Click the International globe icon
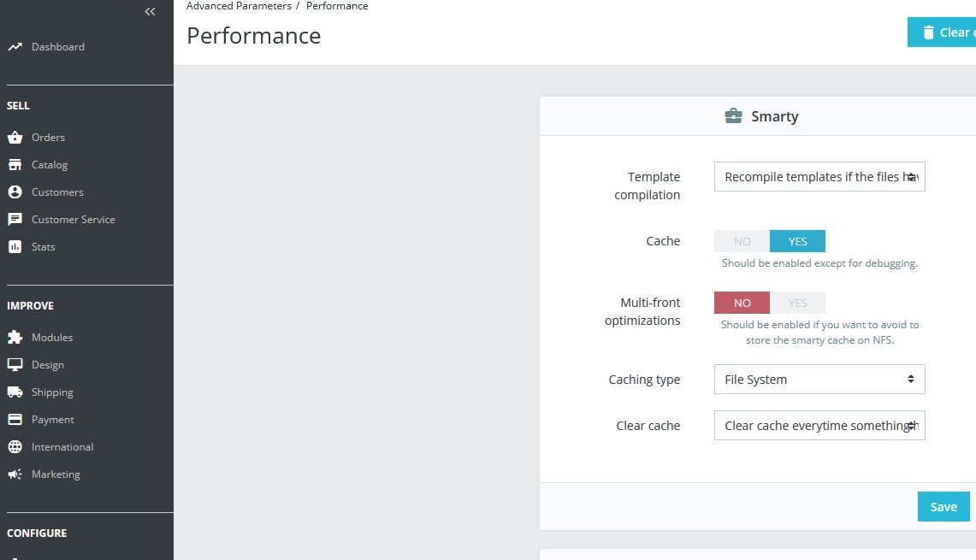The width and height of the screenshot is (976, 560). point(15,447)
